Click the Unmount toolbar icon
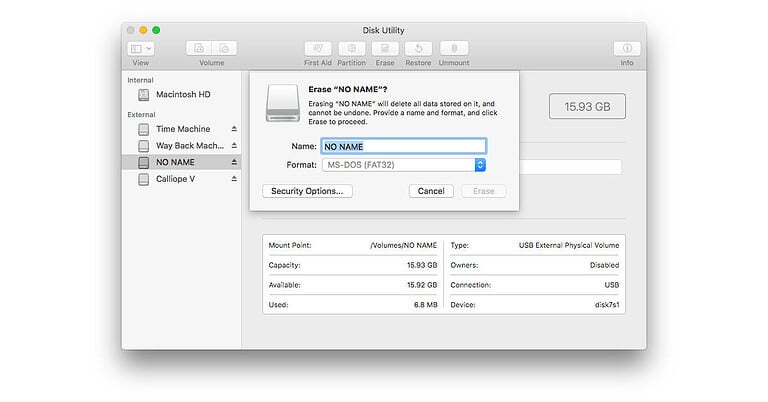The height and width of the screenshot is (402, 768). [454, 48]
